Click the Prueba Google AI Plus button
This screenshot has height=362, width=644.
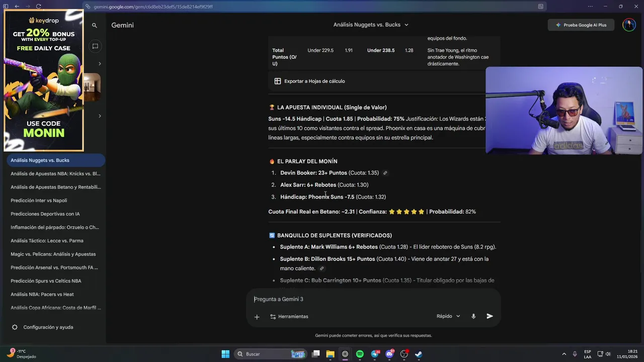point(581,25)
